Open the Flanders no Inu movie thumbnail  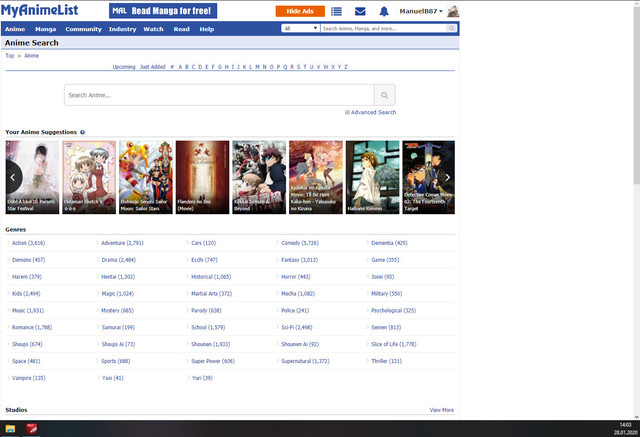click(202, 177)
